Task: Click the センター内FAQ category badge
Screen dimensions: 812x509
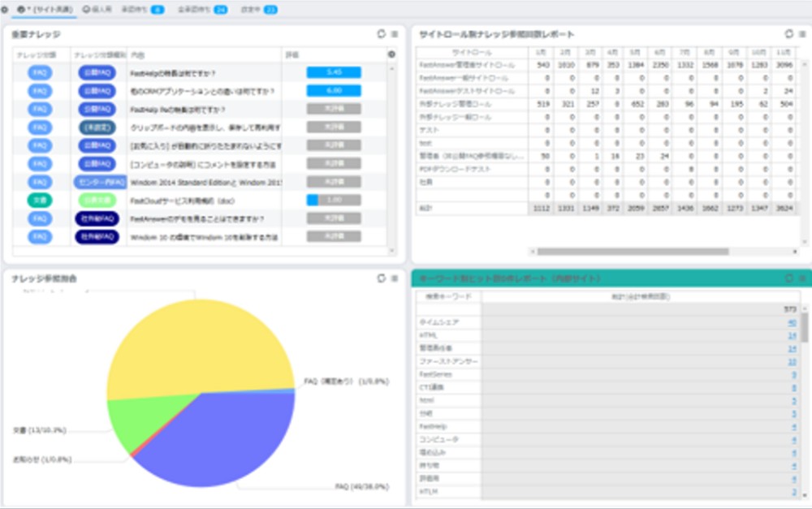Action: [100, 182]
